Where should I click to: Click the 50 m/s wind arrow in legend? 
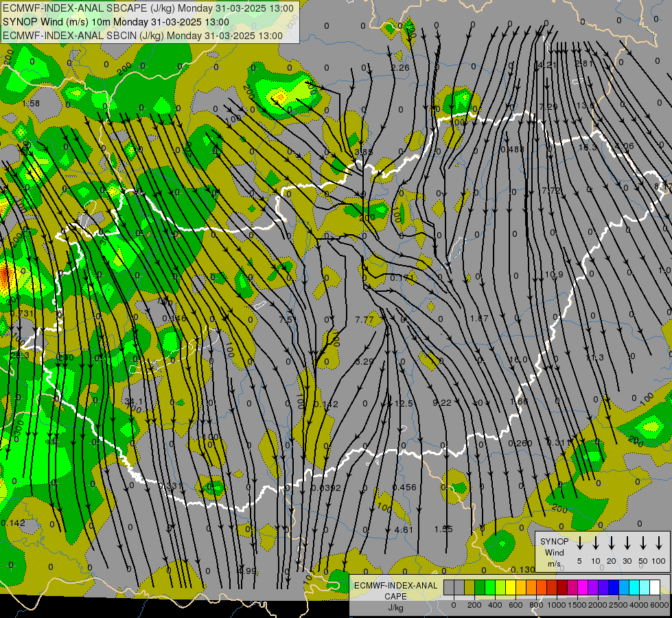tap(643, 543)
